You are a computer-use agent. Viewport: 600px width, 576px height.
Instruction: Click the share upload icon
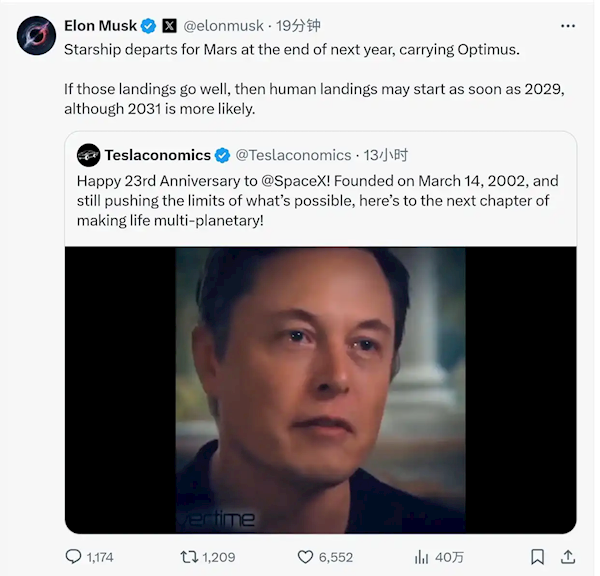click(x=567, y=556)
